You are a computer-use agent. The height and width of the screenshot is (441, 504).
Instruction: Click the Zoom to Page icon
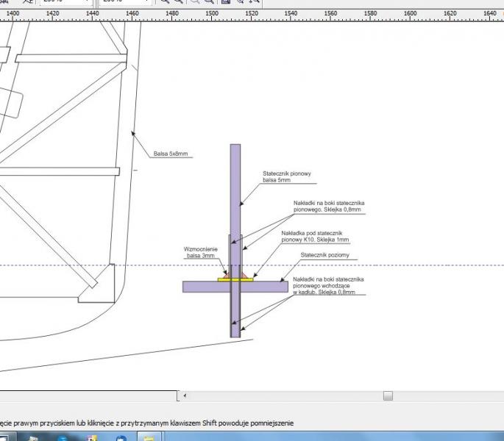click(x=226, y=2)
